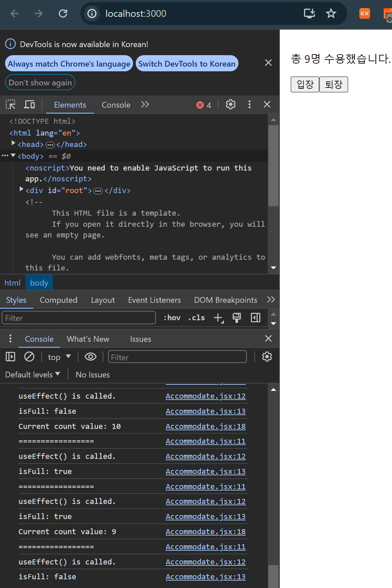Switch to the Computed styles tab
The width and height of the screenshot is (392, 588).
pos(59,300)
